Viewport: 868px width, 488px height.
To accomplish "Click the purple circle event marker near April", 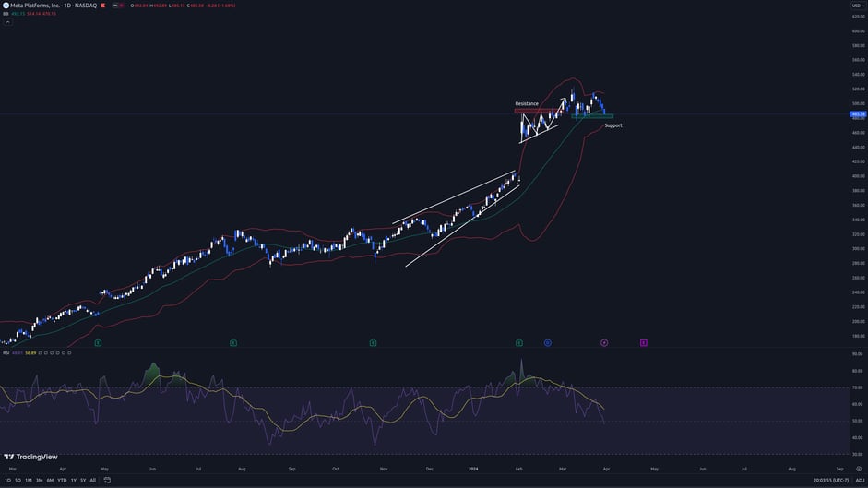I will click(604, 343).
